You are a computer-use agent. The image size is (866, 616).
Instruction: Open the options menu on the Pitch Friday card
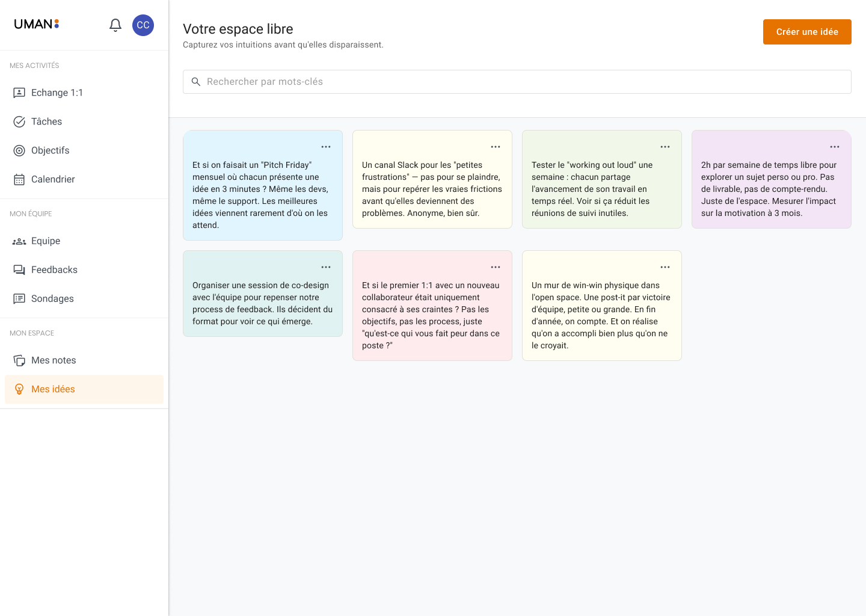(326, 146)
